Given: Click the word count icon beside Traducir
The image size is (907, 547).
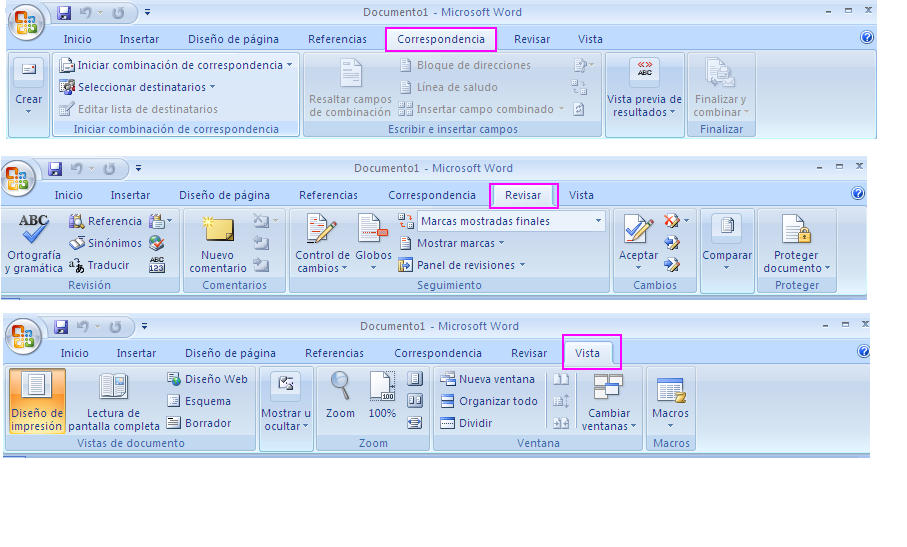Looking at the screenshot, I should pyautogui.click(x=157, y=265).
